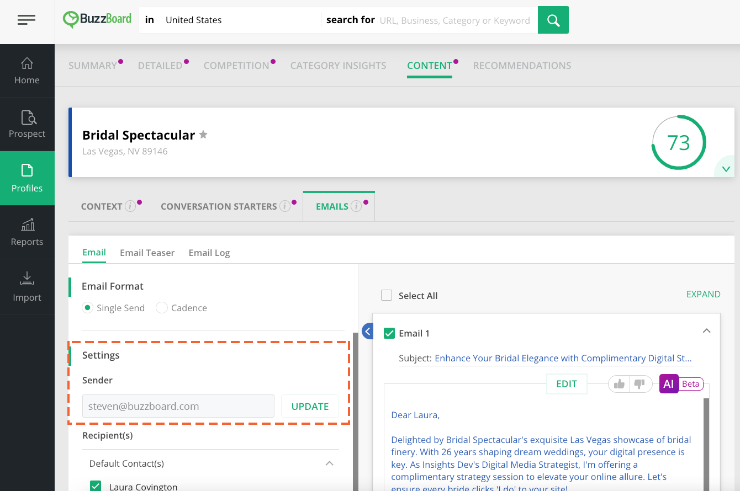Switch to the SUMMARY tab
Viewport: 740px width, 491px height.
tap(92, 66)
